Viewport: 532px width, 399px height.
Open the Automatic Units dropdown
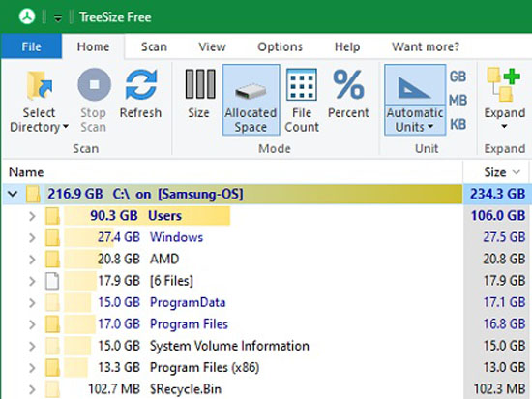[x=415, y=119]
